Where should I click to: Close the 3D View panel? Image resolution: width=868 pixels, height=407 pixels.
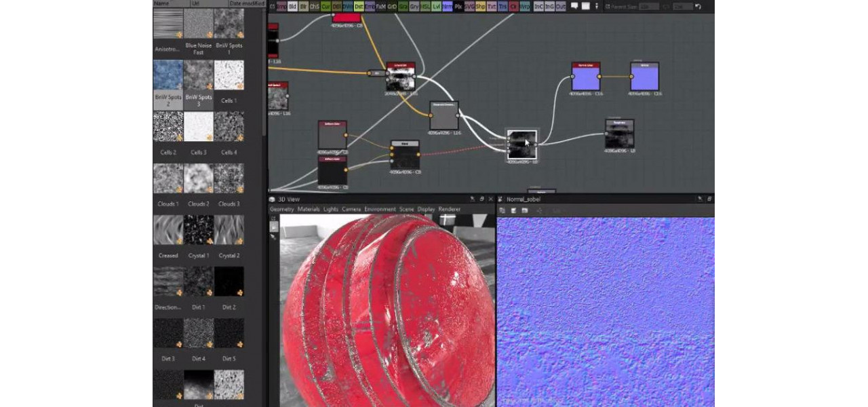click(x=491, y=199)
